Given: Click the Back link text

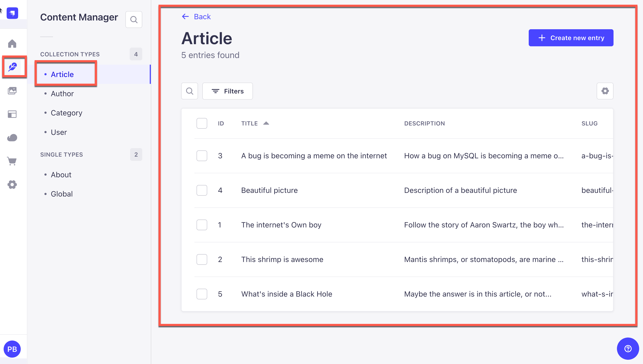Looking at the screenshot, I should click(202, 16).
